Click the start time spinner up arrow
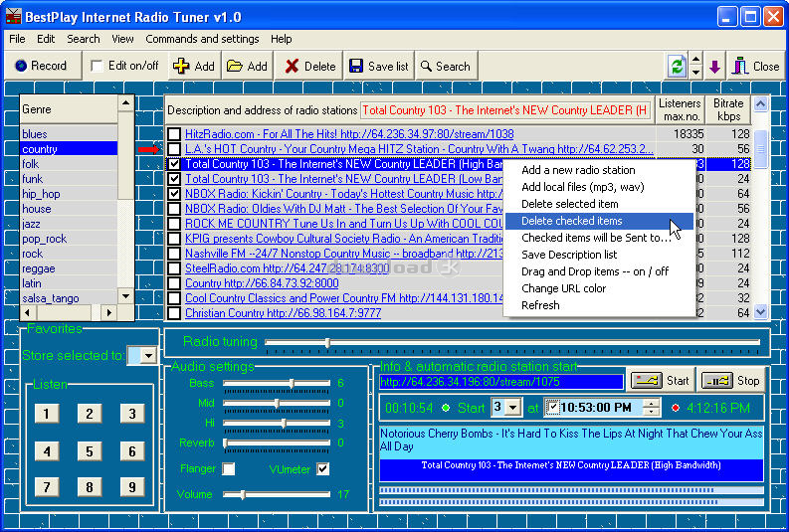The width and height of the screenshot is (789, 532). pyautogui.click(x=652, y=404)
